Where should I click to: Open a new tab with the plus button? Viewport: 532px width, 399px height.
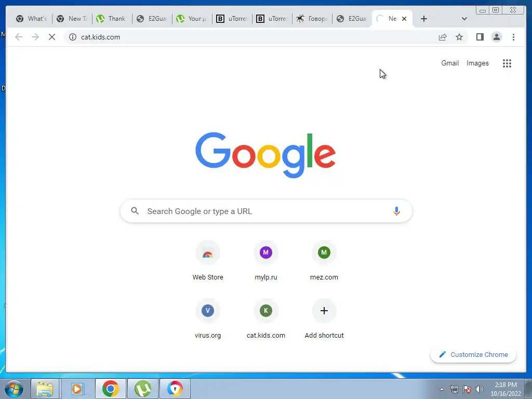pyautogui.click(x=424, y=19)
